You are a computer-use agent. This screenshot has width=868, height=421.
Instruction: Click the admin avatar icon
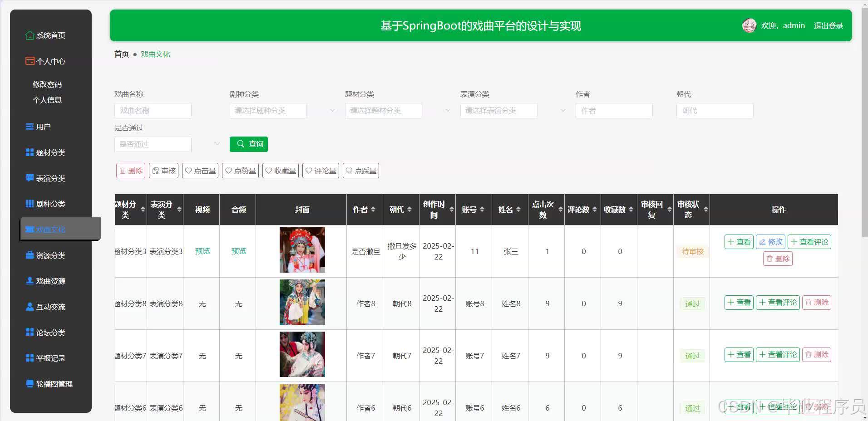tap(749, 25)
